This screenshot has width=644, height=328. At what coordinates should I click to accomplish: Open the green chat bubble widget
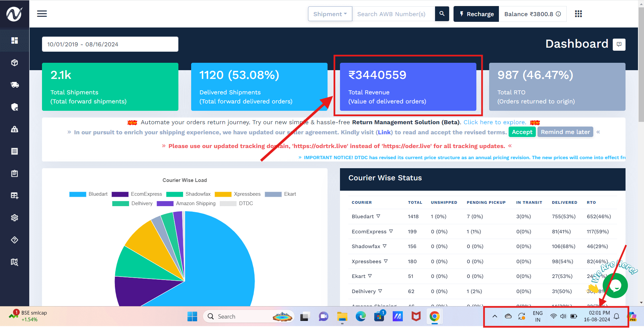[x=615, y=285]
